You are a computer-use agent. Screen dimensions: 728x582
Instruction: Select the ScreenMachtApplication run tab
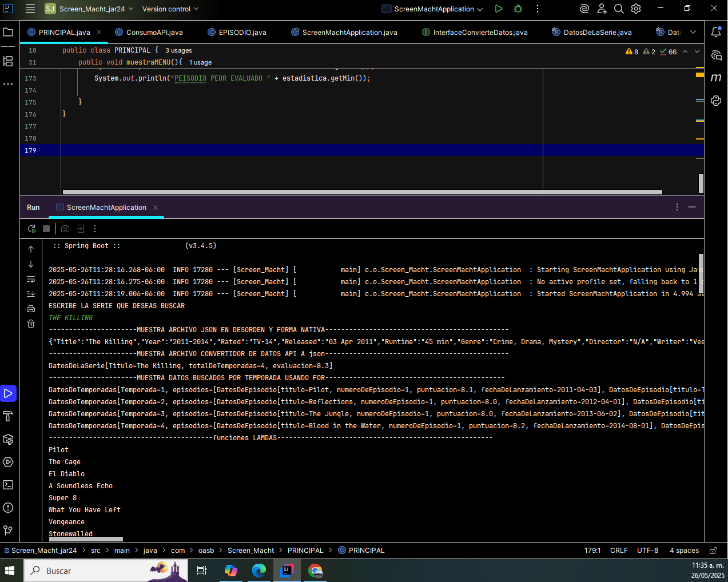[x=106, y=207]
